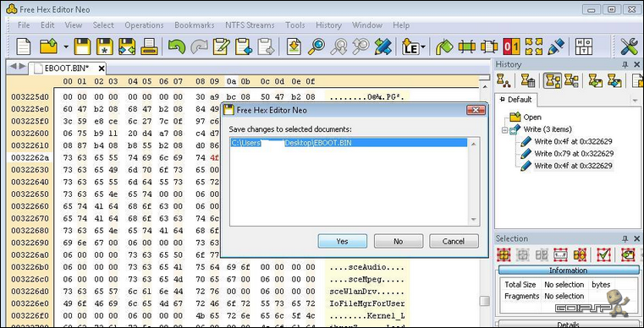The image size is (644, 328).
Task: Click the grey Redo arrow
Action: 199,46
